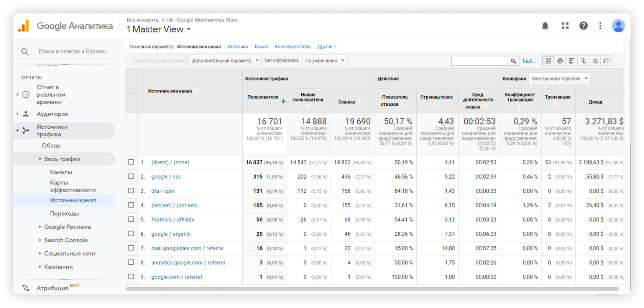Open the Partners / affiliate source link

173,220
